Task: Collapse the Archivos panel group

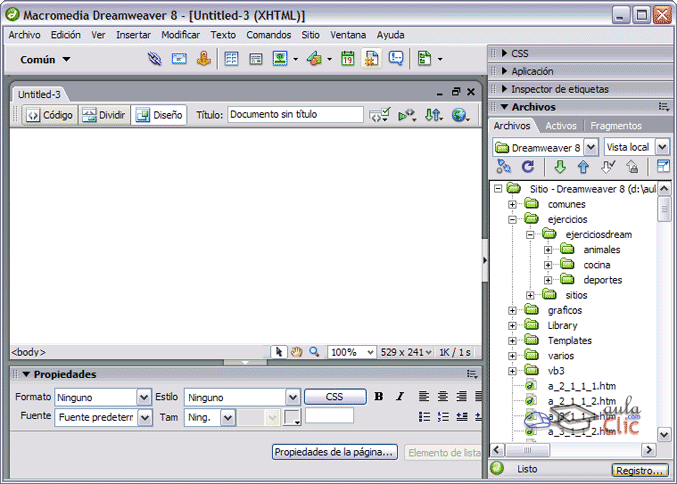Action: coord(504,107)
